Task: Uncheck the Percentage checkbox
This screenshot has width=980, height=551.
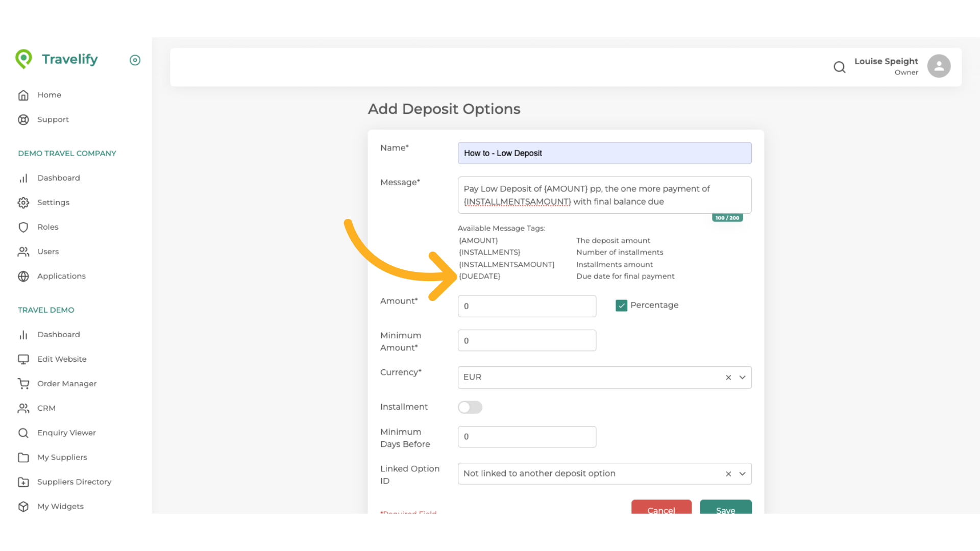Action: coord(621,305)
